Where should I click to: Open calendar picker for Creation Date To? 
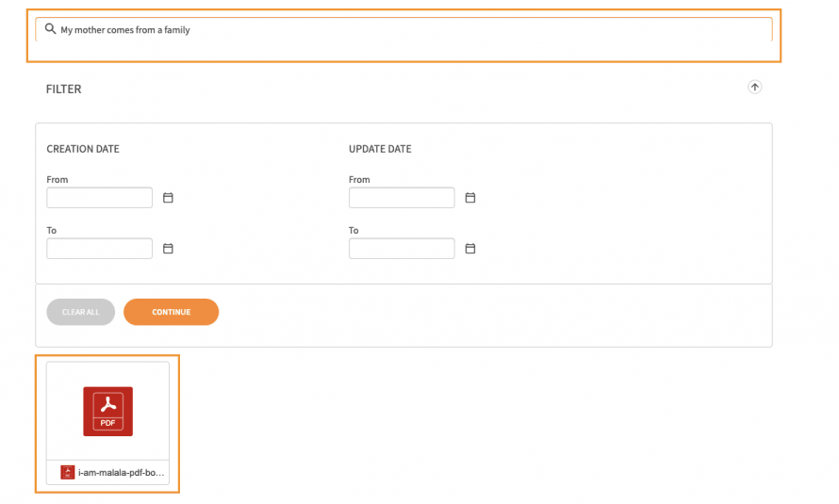168,249
